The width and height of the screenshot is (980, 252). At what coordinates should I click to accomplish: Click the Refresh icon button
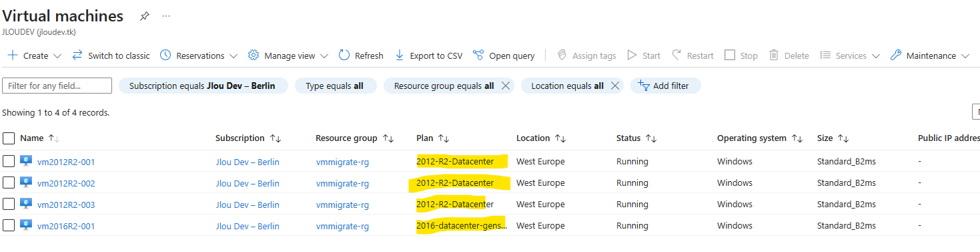point(344,55)
